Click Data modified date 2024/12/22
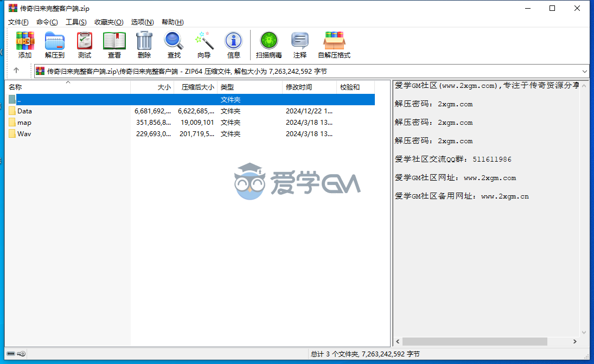The height and width of the screenshot is (364, 594). tap(309, 111)
